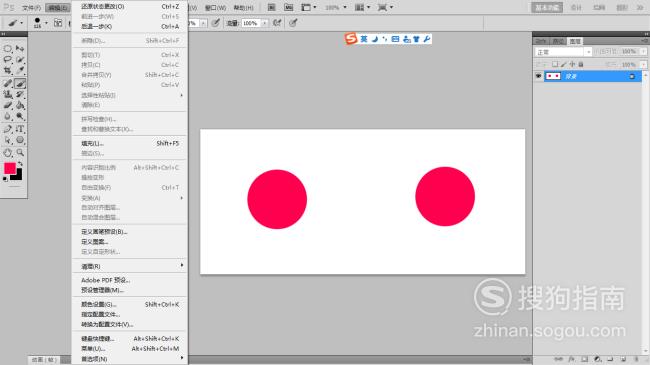Screen dimensions: 650x365
Task: Select the Ellipse shape tool
Action: [20, 140]
